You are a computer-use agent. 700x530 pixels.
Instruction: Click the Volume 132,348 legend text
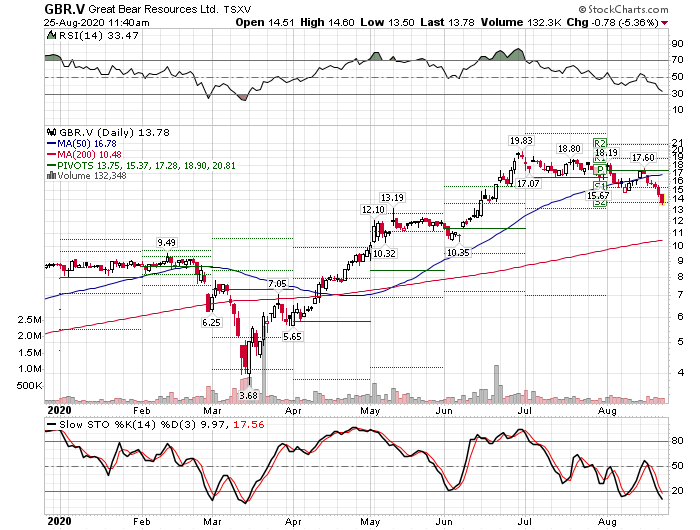pos(92,176)
